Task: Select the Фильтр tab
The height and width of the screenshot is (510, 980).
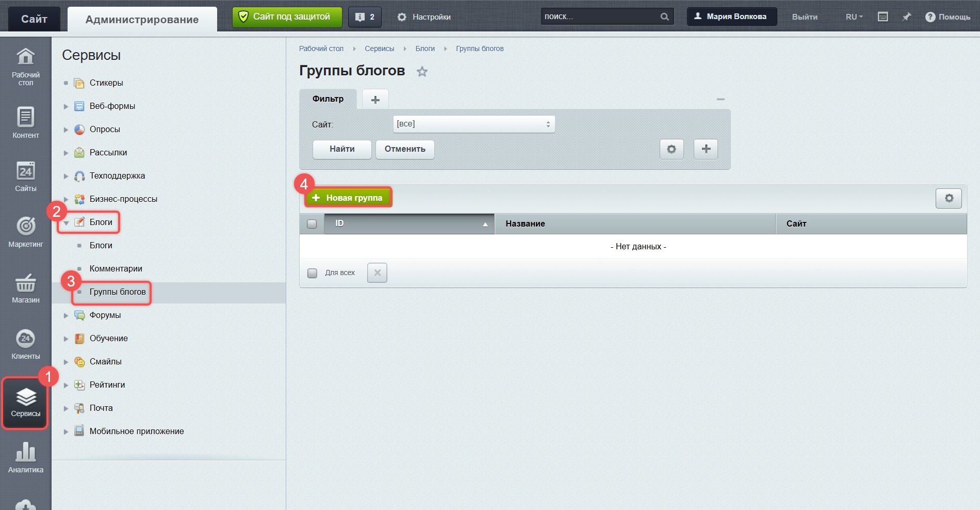Action: coord(328,99)
